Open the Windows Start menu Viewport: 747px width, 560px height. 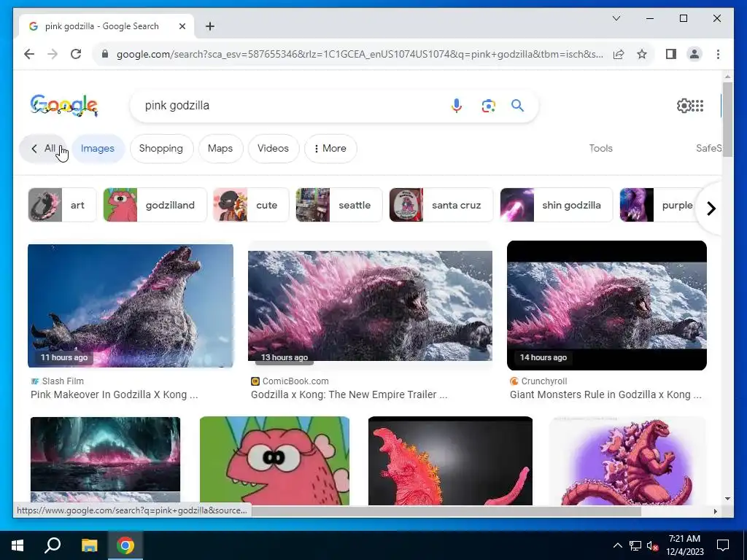pyautogui.click(x=18, y=545)
